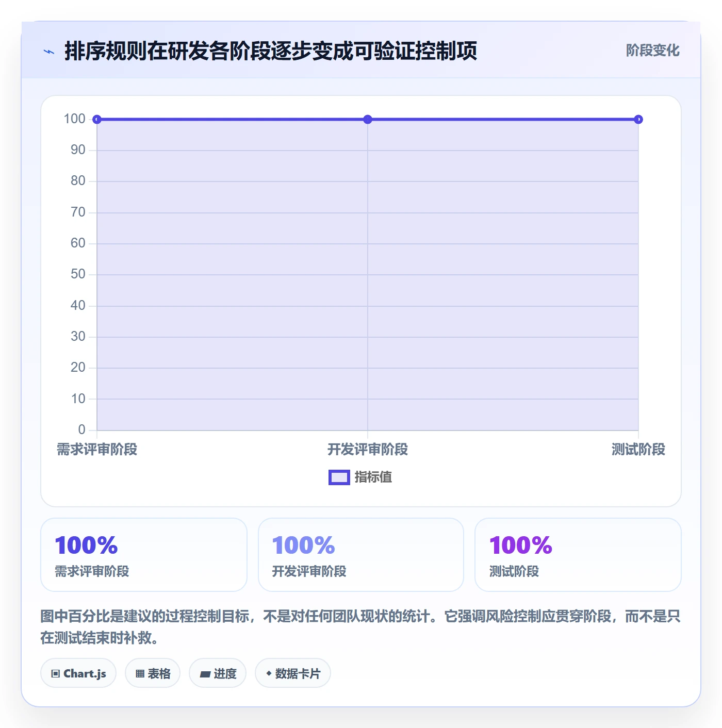Click the 指标值 legend label
Image resolution: width=722 pixels, height=728 pixels.
pos(373,477)
